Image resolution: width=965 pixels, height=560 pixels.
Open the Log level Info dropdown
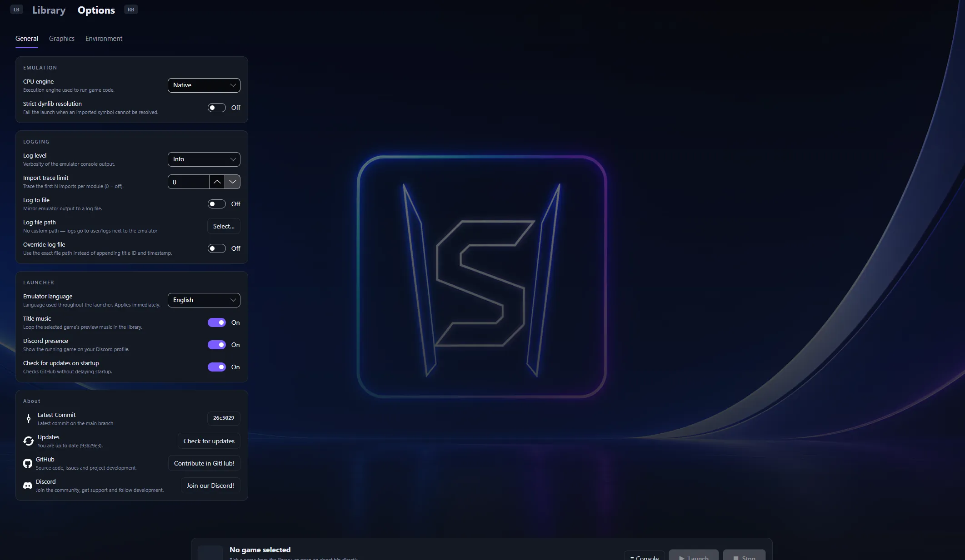point(204,159)
